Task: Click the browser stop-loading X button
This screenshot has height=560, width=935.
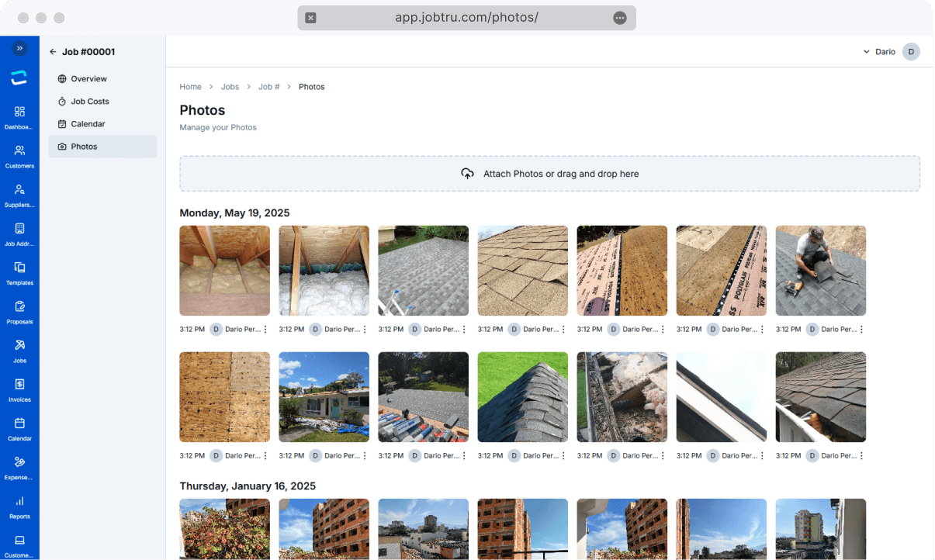Action: coord(310,18)
